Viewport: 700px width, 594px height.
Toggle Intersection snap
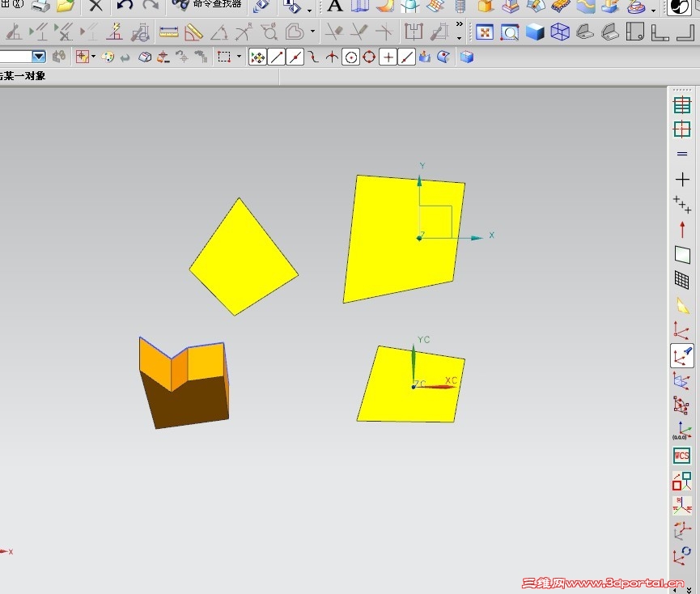point(332,57)
